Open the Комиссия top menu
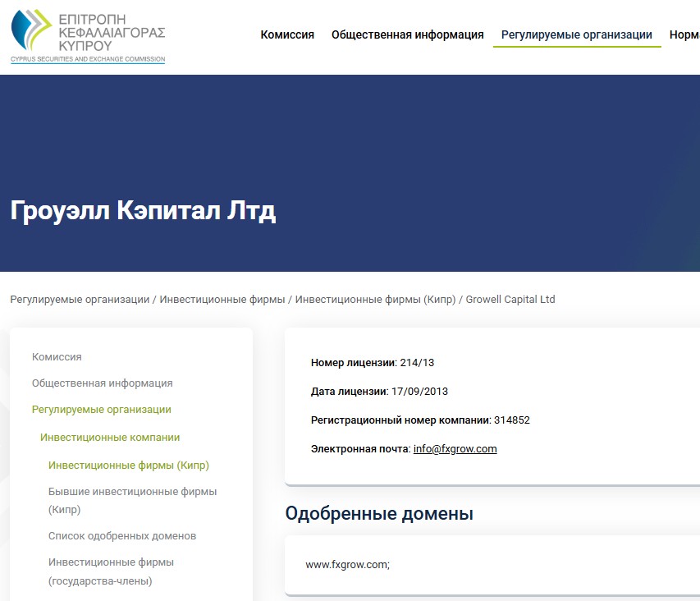700x601 pixels. [287, 34]
